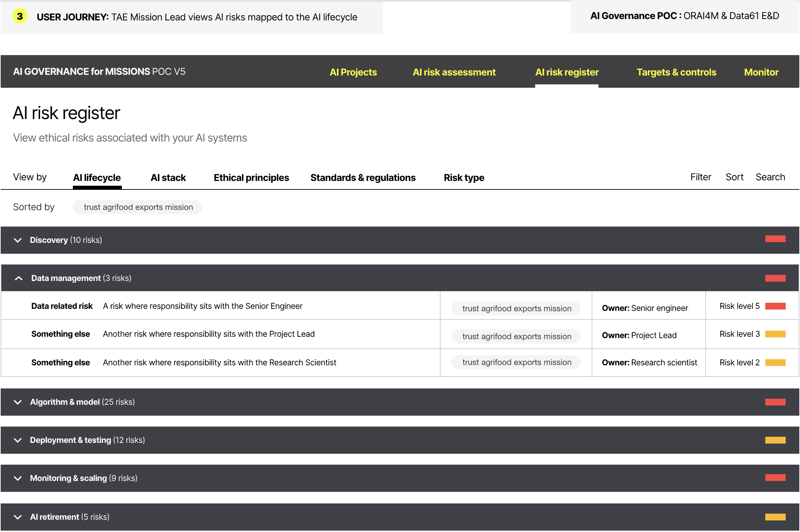Viewport: 800px width, 532px height.
Task: Expand Monitoring & scaling chevron
Action: (18, 478)
